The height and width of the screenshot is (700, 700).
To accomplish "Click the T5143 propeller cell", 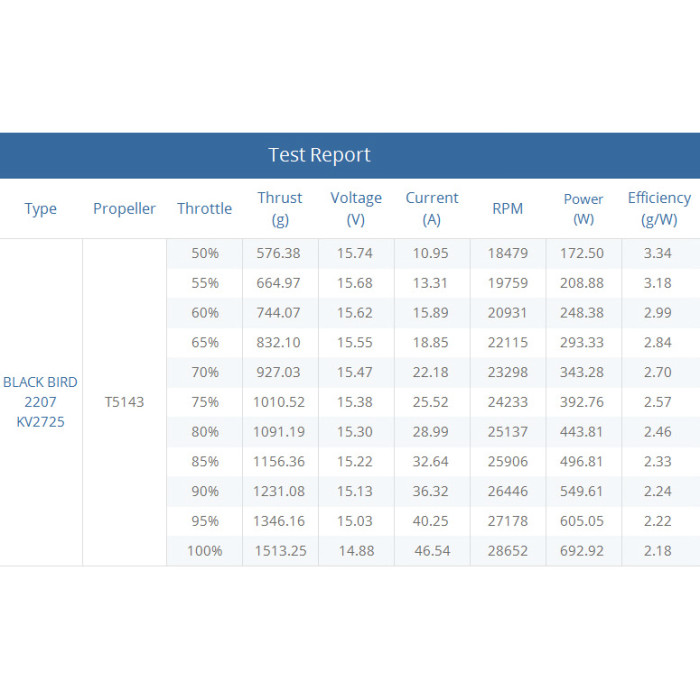I will [x=124, y=402].
